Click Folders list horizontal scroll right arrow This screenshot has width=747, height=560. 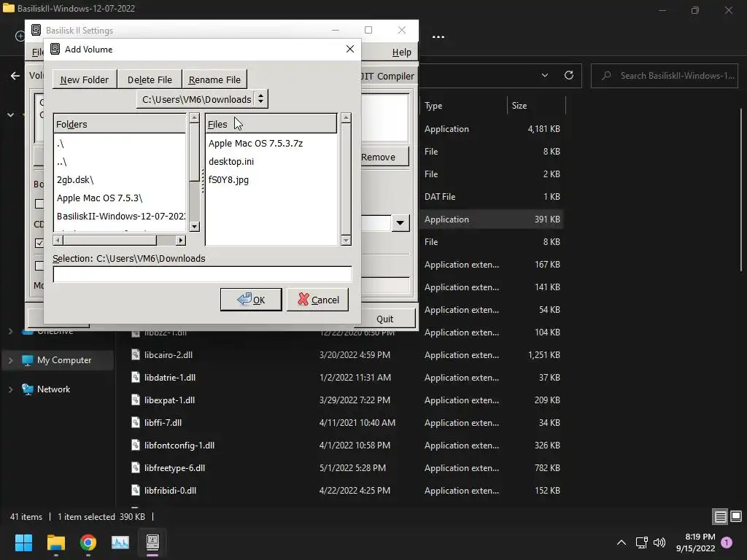tap(181, 241)
